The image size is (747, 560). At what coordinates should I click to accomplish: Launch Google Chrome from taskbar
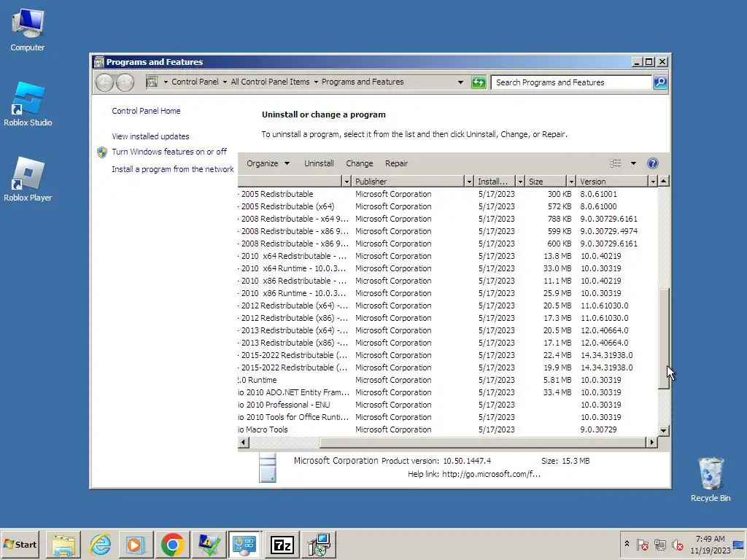click(x=172, y=544)
